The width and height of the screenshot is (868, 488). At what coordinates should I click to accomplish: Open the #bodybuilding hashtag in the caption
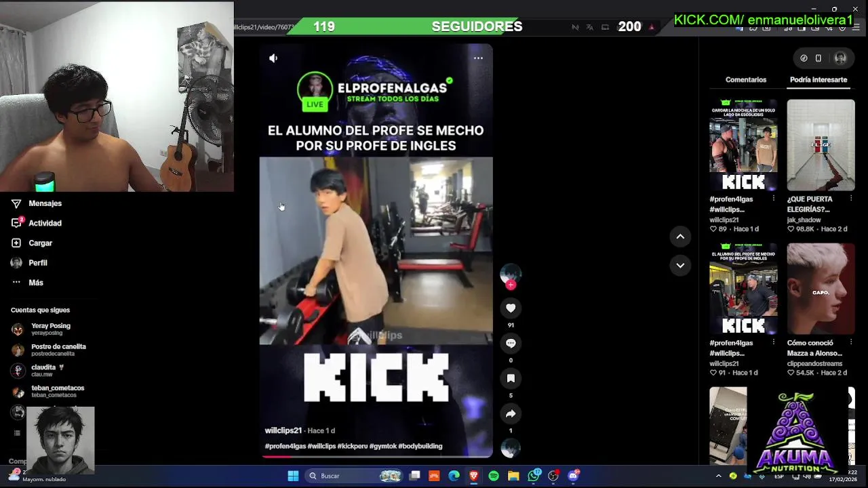[420, 446]
